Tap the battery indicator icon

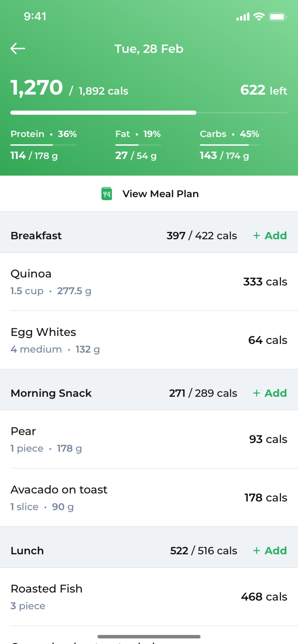pos(278,17)
